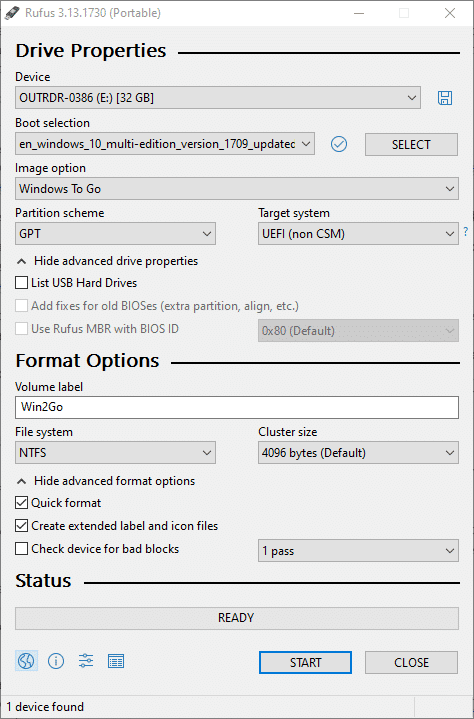Open language selection globe icon

[x=26, y=661]
